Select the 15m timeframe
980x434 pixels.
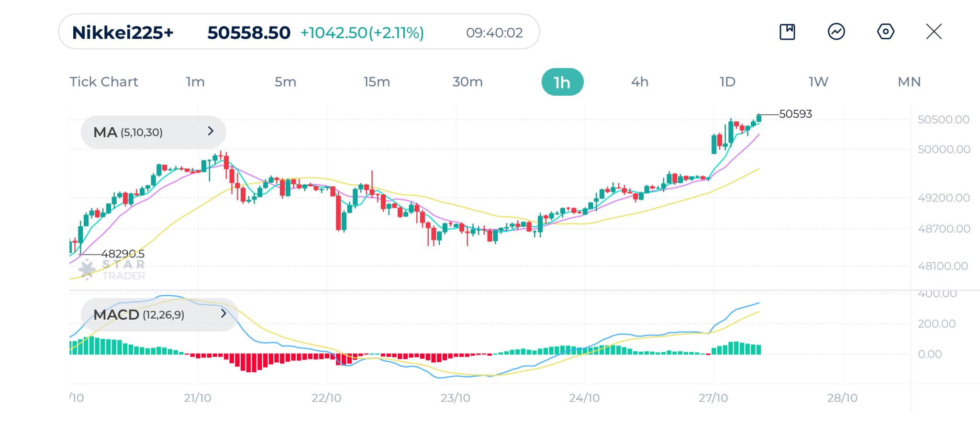pos(377,82)
